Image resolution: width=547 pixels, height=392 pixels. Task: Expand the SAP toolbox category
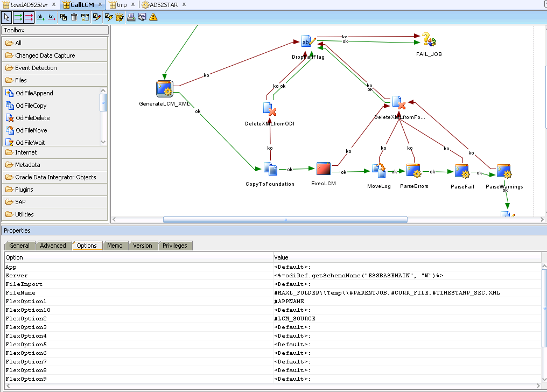[55, 202]
